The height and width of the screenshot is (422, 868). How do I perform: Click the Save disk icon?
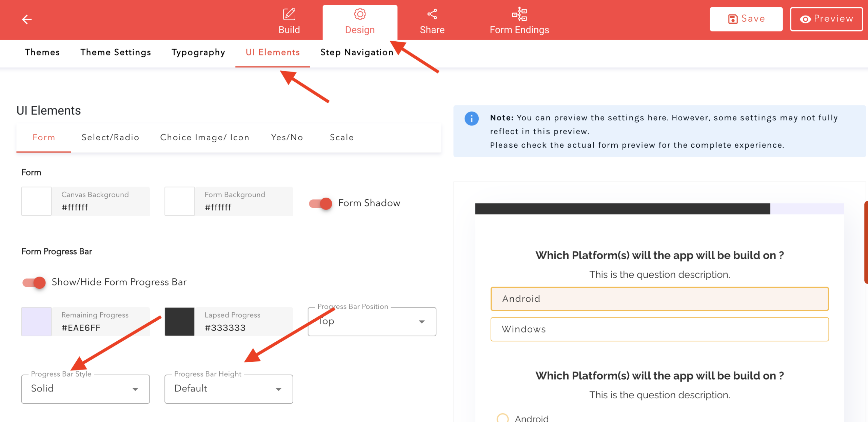point(733,19)
